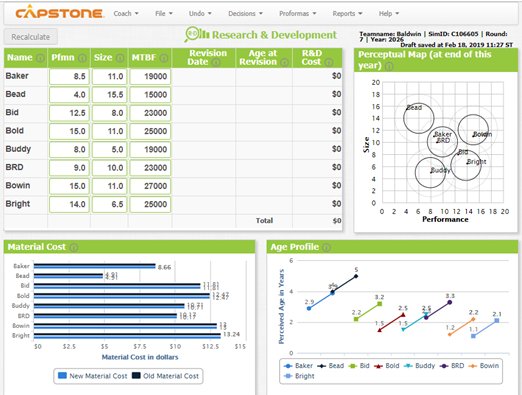The image size is (522, 395).
Task: Click the Perceptual Map info icon
Action: tap(389, 66)
